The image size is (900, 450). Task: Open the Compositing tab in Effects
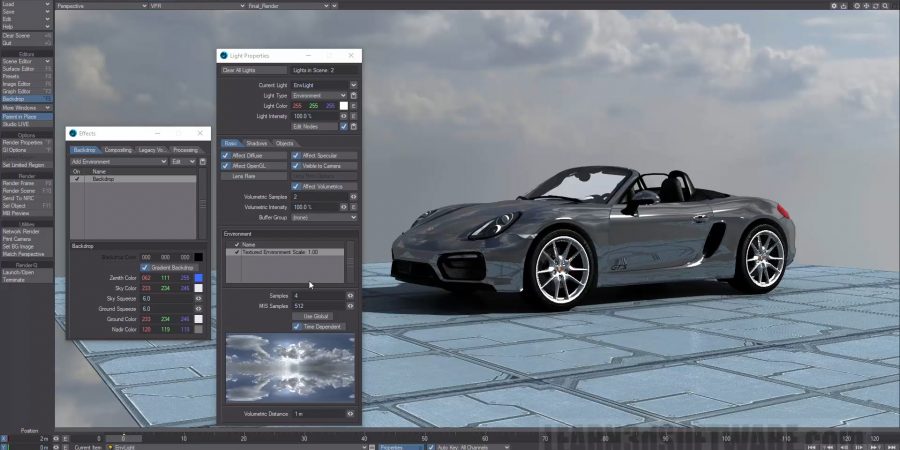pos(118,150)
